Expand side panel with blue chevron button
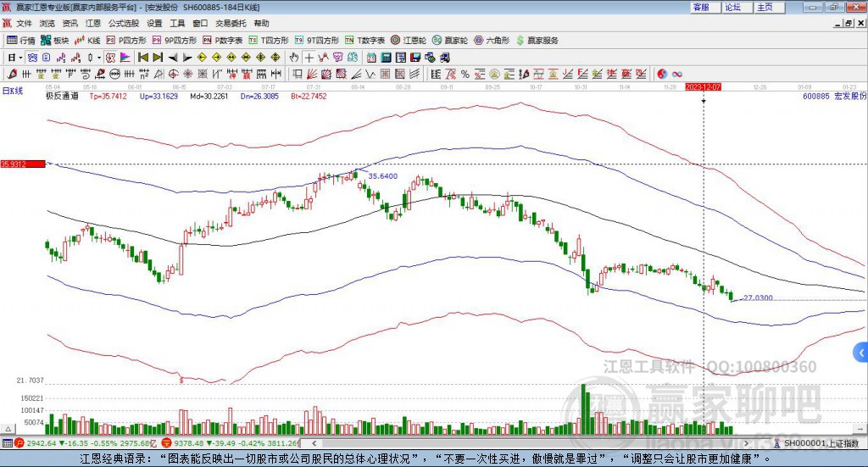This screenshot has height=467, width=868. coord(861,353)
